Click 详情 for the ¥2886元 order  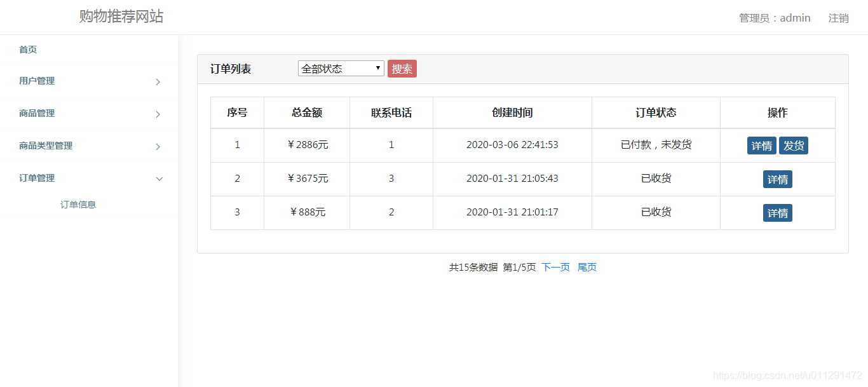tap(762, 146)
